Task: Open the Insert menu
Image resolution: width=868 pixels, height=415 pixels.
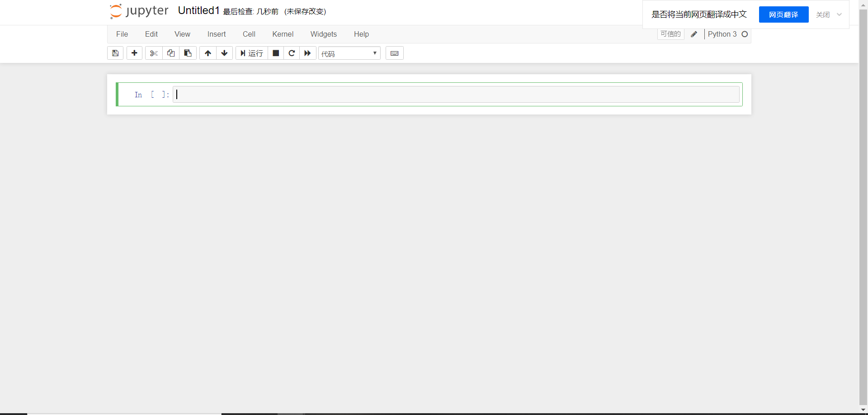Action: (217, 34)
